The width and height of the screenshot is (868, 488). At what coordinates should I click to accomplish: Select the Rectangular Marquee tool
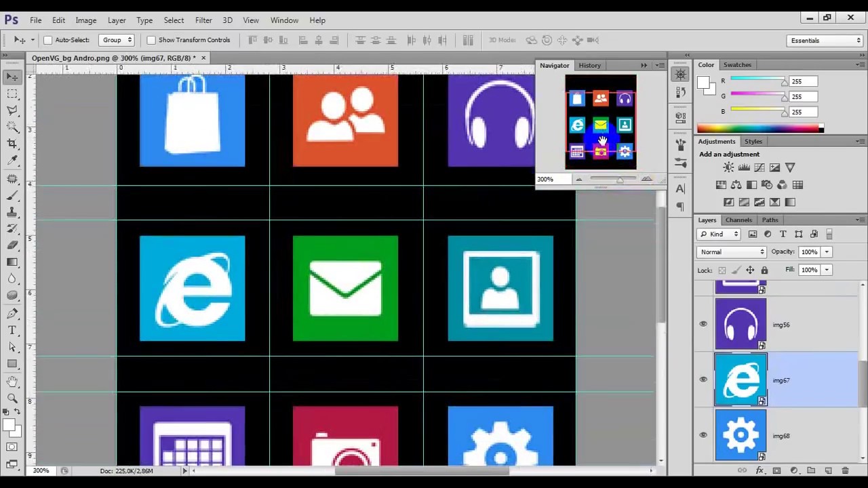point(12,94)
